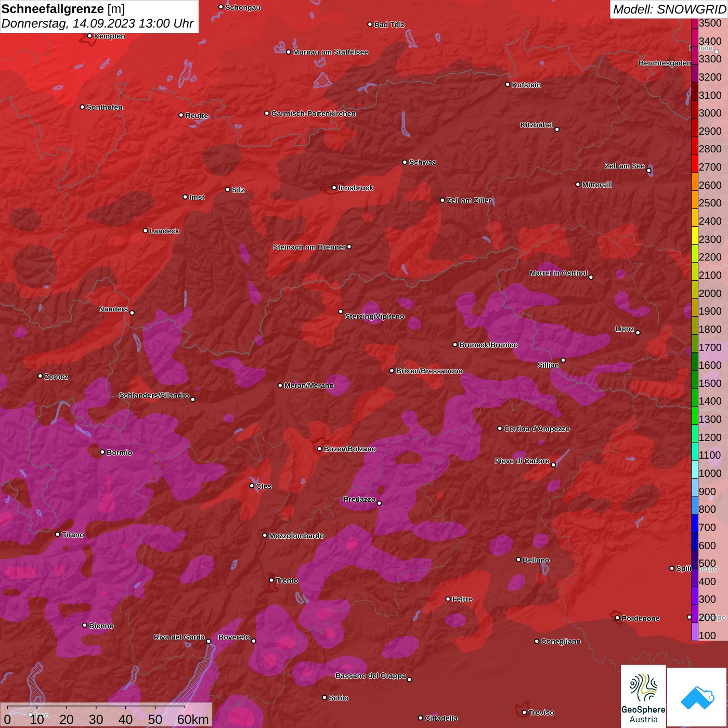
Task: Select the Garmisch-Partenkirchen label
Action: pyautogui.click(x=314, y=113)
